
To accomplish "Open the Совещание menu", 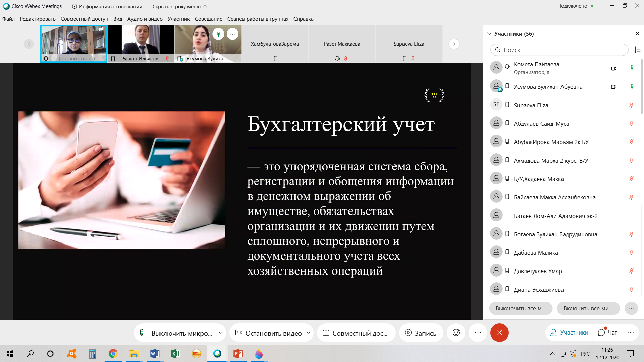I will (x=208, y=19).
